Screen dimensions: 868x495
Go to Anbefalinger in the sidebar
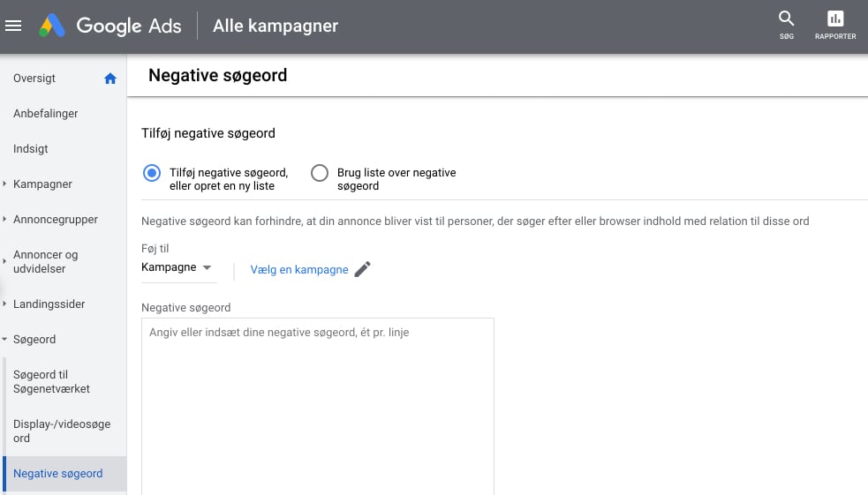point(46,114)
